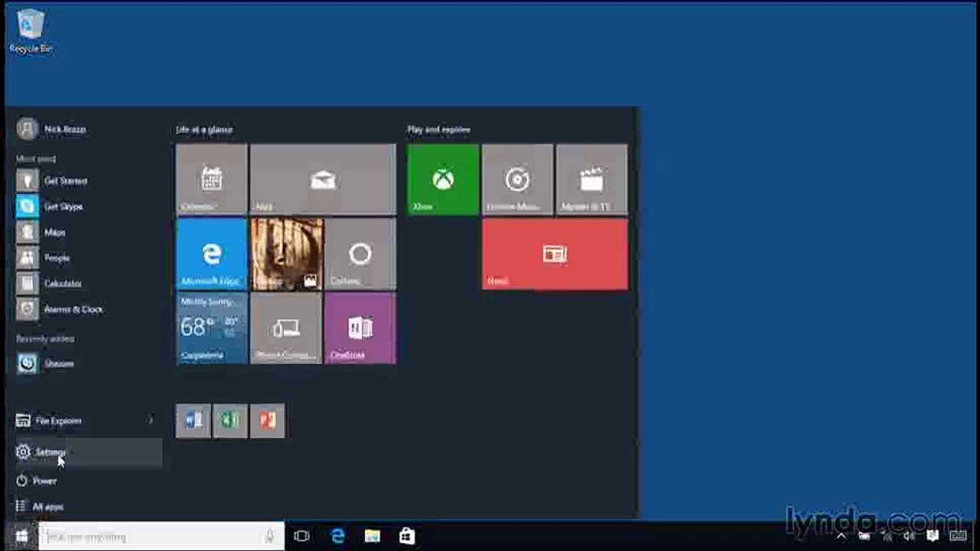Open the Nick Brazzi user account menu
This screenshot has width=980, height=551.
coord(51,129)
